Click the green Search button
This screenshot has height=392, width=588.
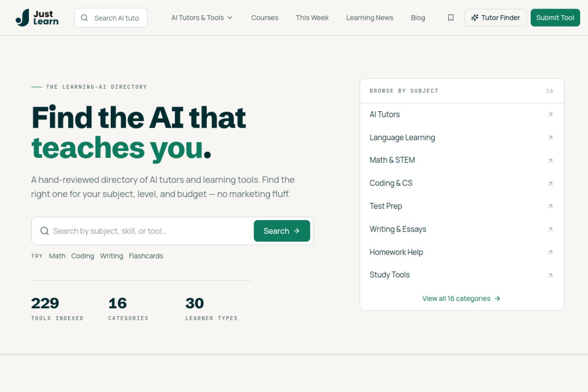(282, 231)
